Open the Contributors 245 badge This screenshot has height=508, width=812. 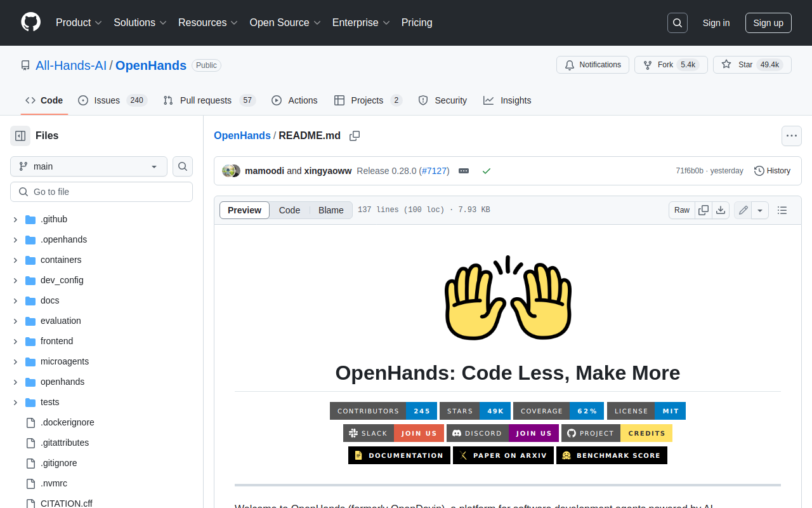(x=384, y=411)
